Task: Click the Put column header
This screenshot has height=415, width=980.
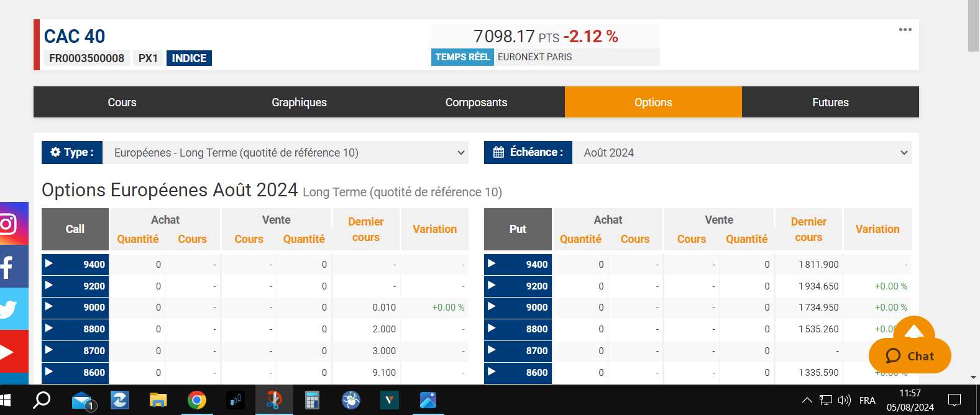Action: [x=518, y=229]
